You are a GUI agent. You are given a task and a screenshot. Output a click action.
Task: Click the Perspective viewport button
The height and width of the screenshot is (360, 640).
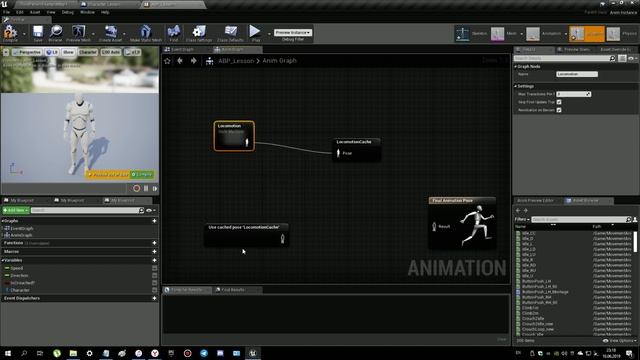[27, 52]
